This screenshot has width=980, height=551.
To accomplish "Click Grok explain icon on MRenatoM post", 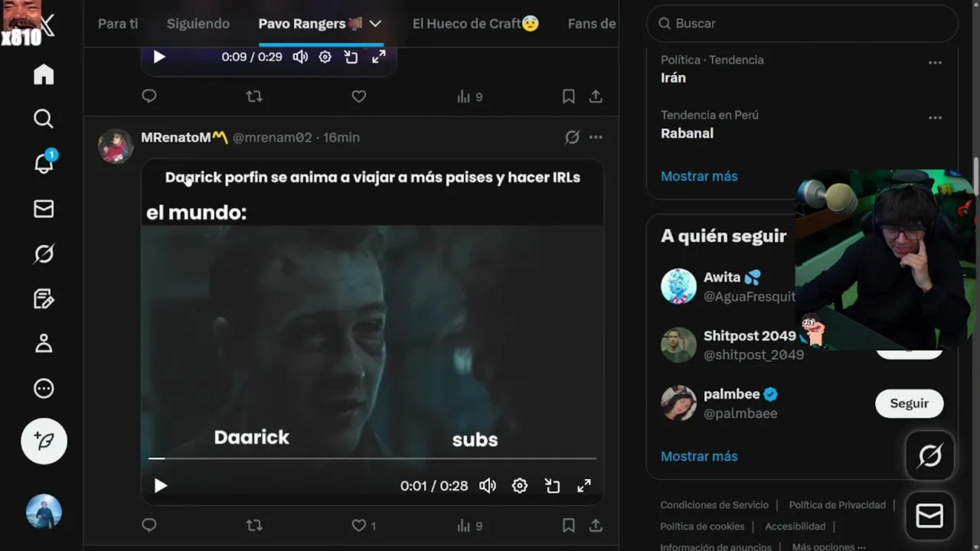I will (572, 138).
